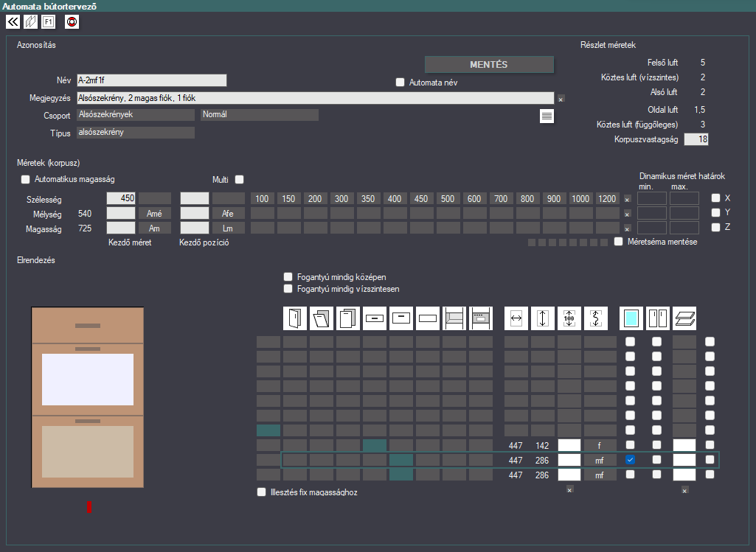Select the 600 width preset button
The width and height of the screenshot is (756, 552).
click(474, 198)
